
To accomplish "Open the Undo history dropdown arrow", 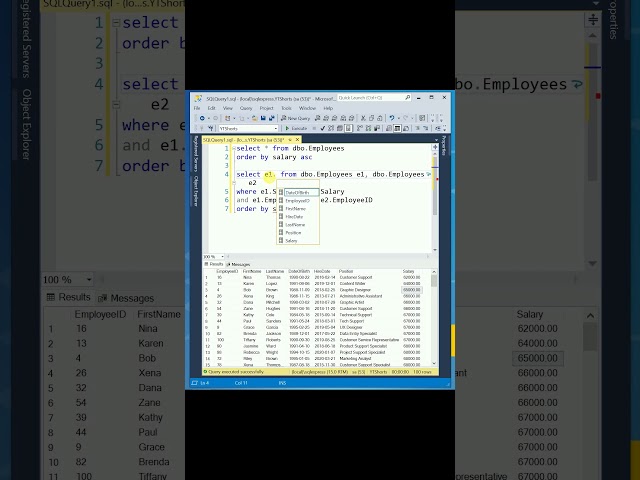I will [x=398, y=118].
